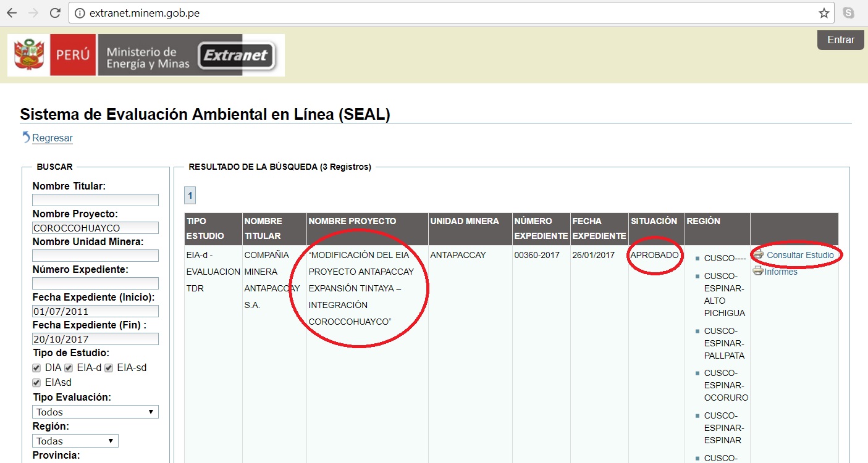This screenshot has width=868, height=463.
Task: Click the EIA-d - EVALUACION TDR cell
Action: (x=213, y=272)
